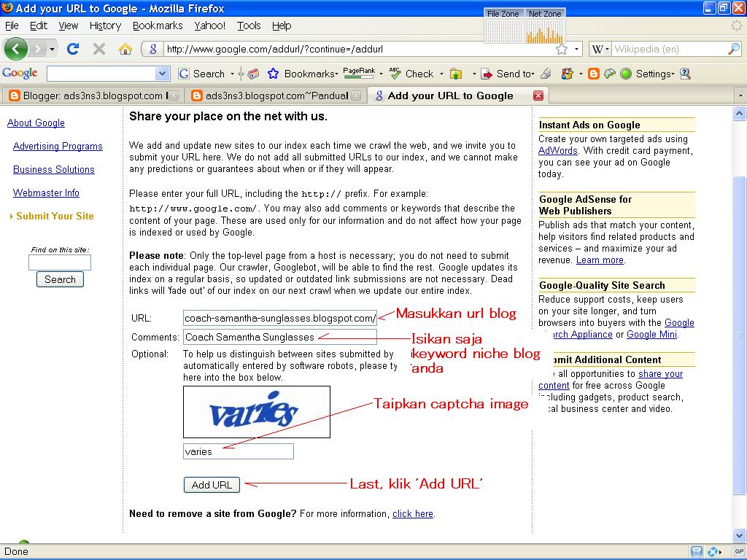747x560 pixels.
Task: Follow the 'click here' removal link
Action: pos(413,514)
